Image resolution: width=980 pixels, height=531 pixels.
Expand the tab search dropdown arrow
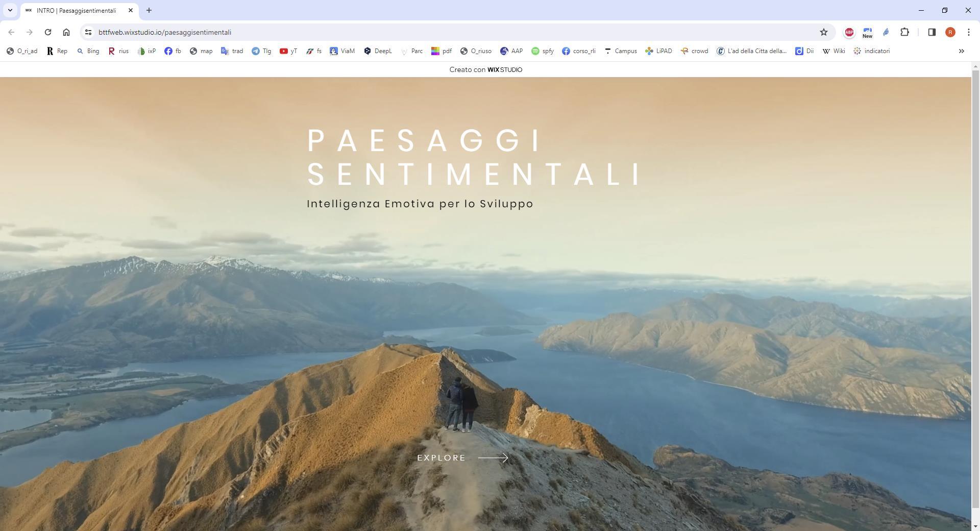[10, 10]
